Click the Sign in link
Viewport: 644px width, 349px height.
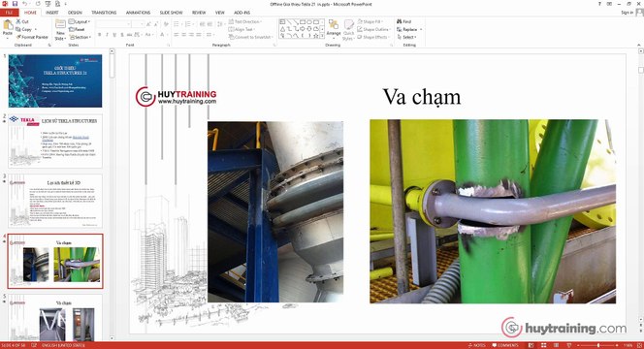(x=627, y=13)
